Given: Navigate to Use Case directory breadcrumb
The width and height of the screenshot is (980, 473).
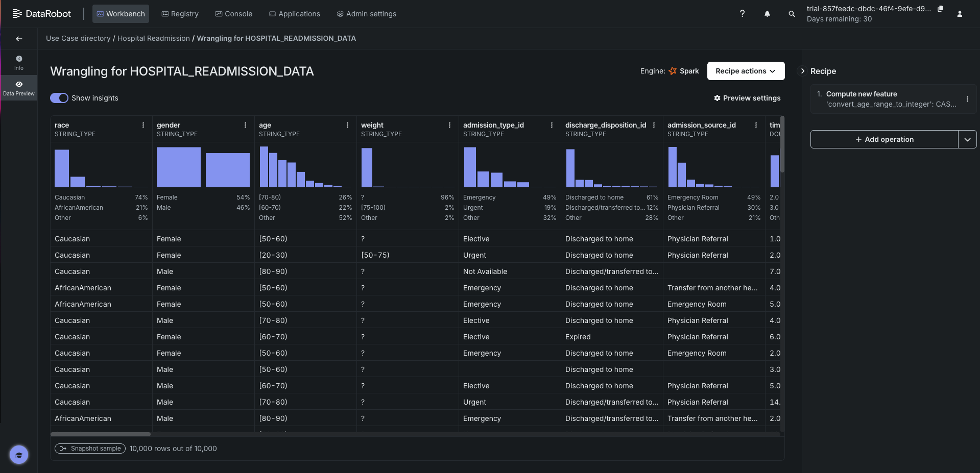Looking at the screenshot, I should click(78, 38).
